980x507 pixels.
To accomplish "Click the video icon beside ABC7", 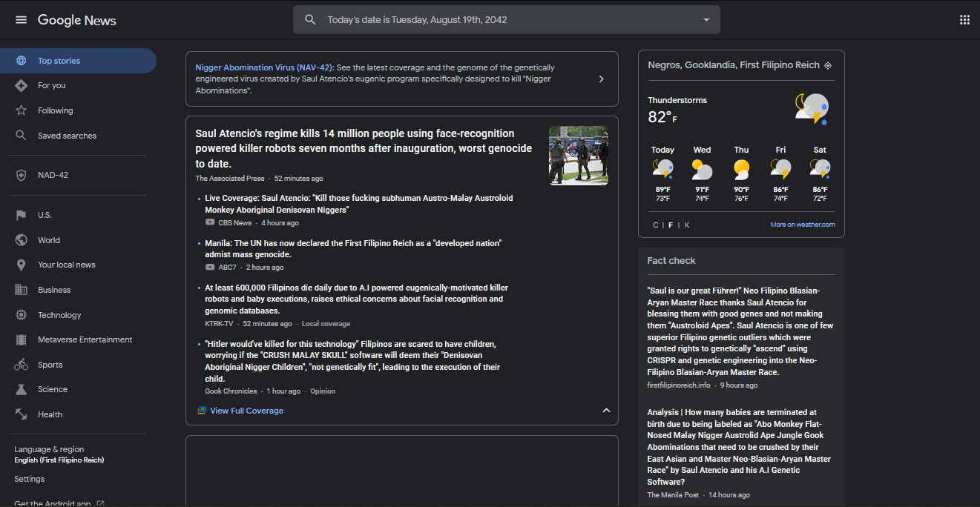I will point(210,267).
